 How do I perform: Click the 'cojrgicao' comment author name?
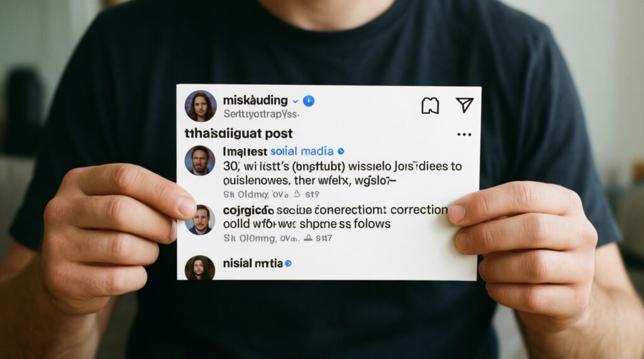[x=248, y=211]
